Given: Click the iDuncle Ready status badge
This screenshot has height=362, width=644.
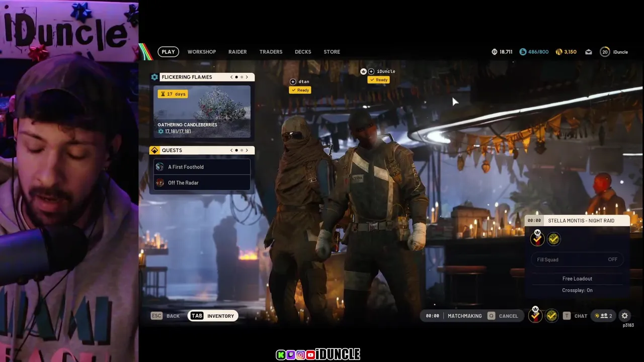Looking at the screenshot, I should click(x=378, y=80).
